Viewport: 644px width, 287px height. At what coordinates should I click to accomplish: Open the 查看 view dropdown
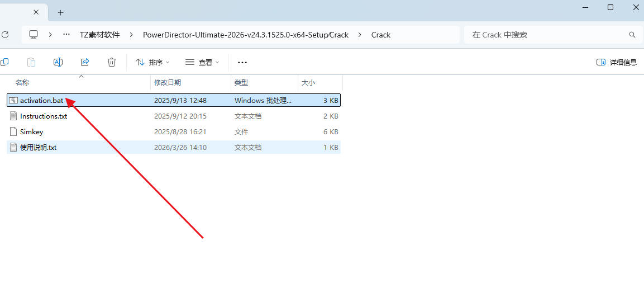point(203,62)
